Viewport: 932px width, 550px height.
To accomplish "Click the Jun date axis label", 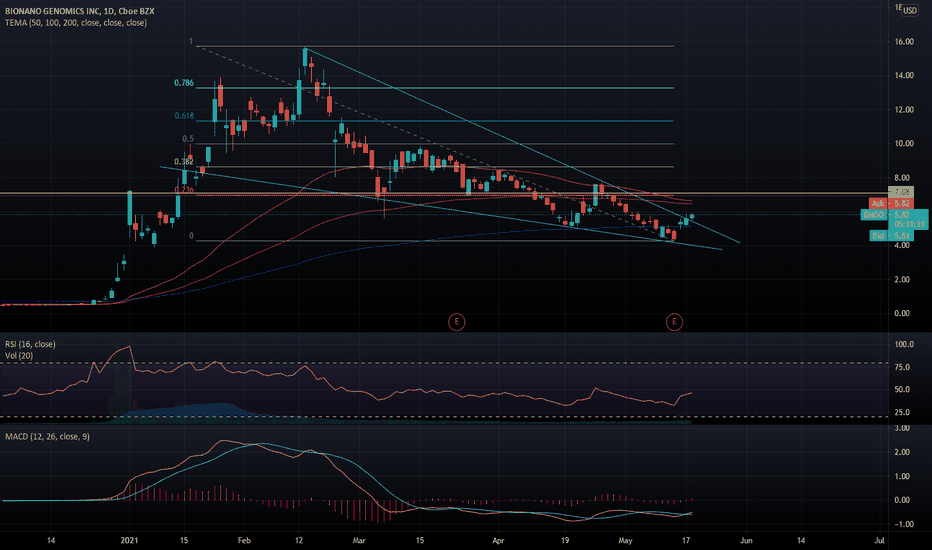I will pyautogui.click(x=746, y=540).
